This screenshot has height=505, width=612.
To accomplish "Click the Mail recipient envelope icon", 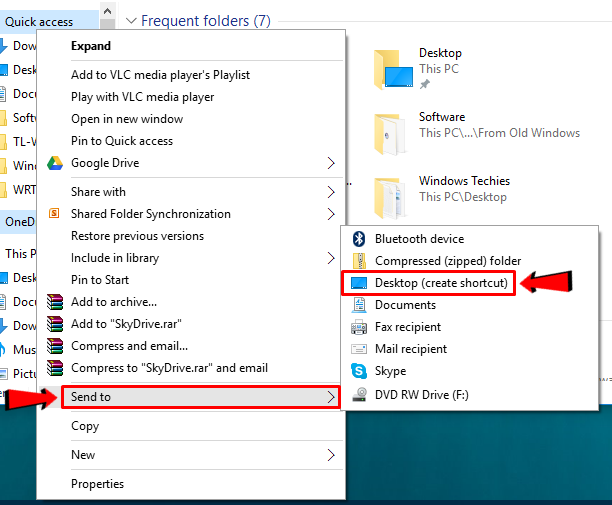I will pyautogui.click(x=359, y=349).
